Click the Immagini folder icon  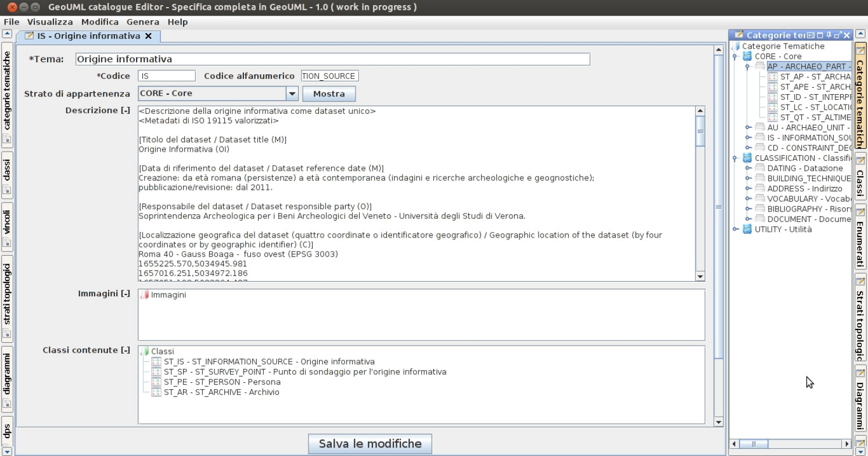(145, 295)
